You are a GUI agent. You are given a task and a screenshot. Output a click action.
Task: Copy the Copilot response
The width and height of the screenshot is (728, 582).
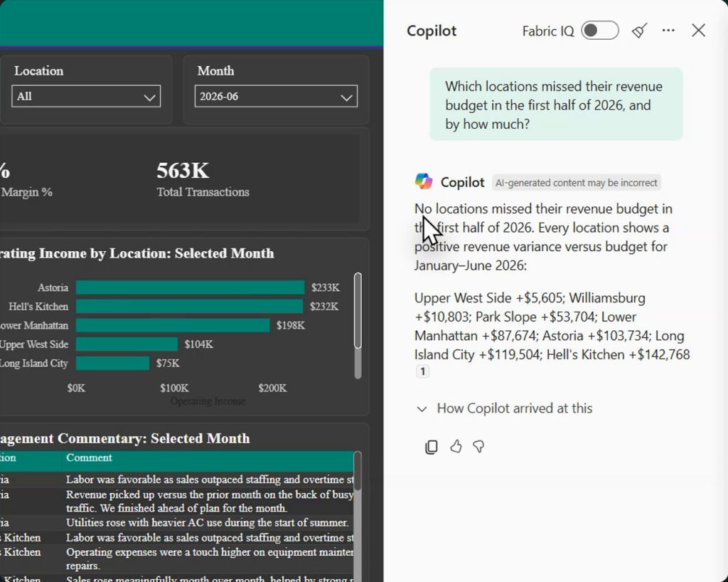432,446
